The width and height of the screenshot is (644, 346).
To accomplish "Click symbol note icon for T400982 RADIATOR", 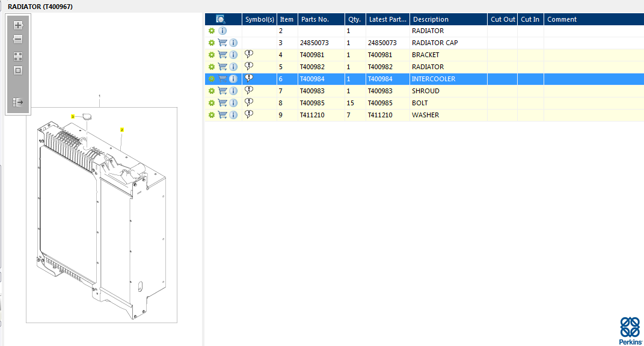I will click(249, 66).
